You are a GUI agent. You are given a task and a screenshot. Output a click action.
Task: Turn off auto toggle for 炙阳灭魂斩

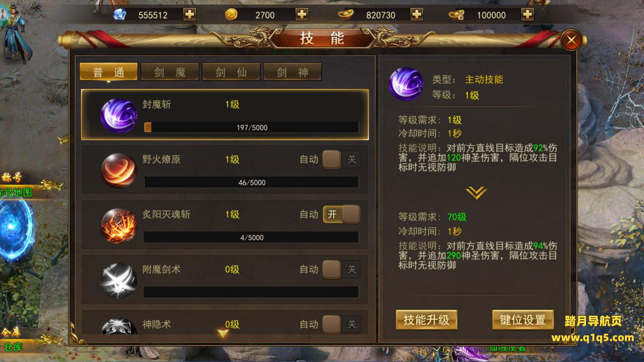click(342, 214)
